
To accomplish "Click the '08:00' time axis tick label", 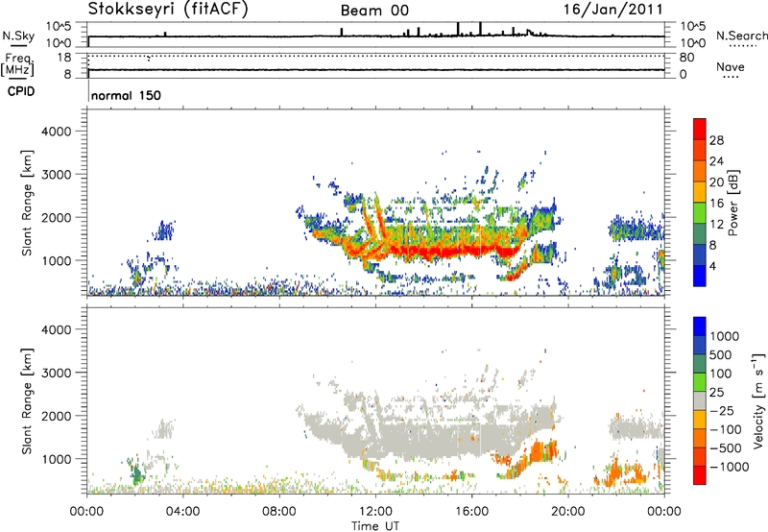I will pos(279,512).
